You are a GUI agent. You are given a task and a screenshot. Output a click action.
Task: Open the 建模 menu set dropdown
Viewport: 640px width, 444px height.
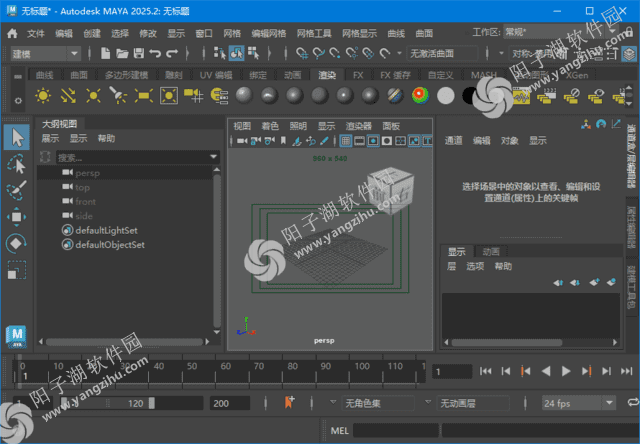tap(45, 53)
